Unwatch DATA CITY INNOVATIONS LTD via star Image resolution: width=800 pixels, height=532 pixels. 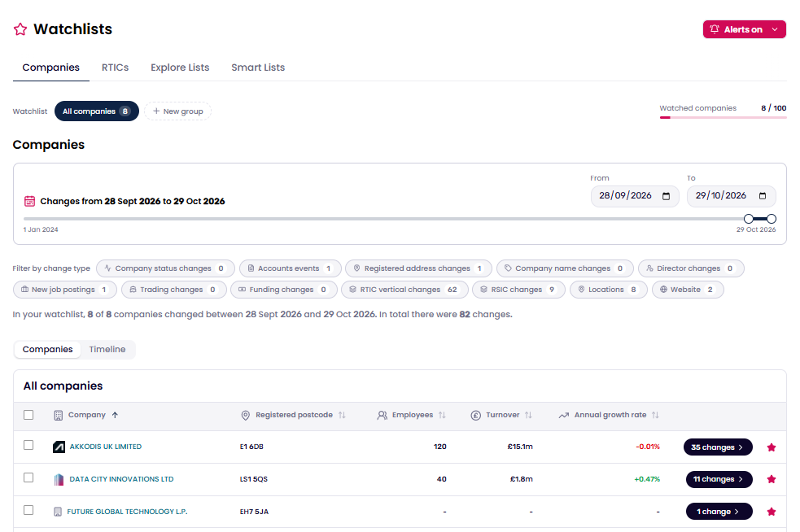point(772,479)
